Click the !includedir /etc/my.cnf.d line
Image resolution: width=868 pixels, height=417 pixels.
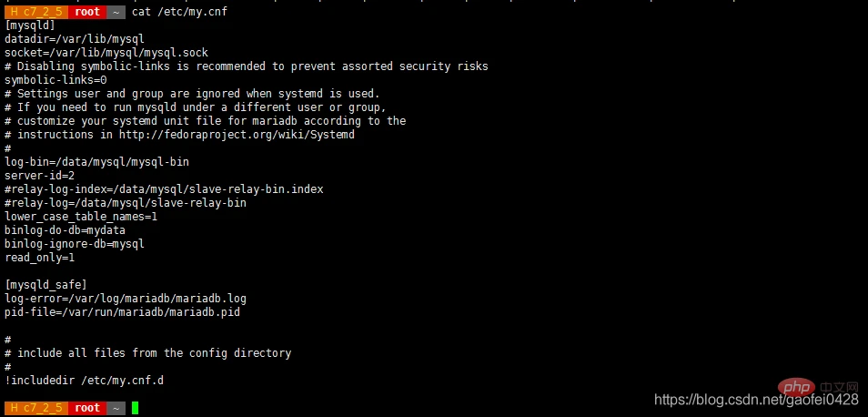[x=84, y=381]
